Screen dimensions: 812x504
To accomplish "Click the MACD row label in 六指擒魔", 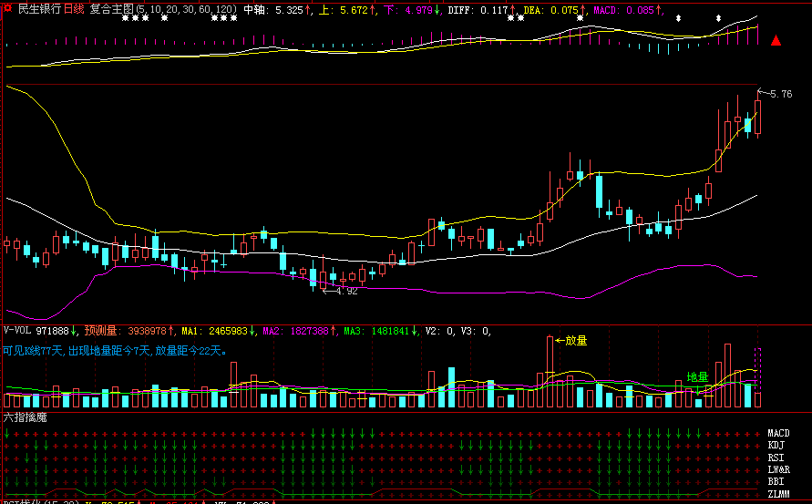I will tap(778, 433).
